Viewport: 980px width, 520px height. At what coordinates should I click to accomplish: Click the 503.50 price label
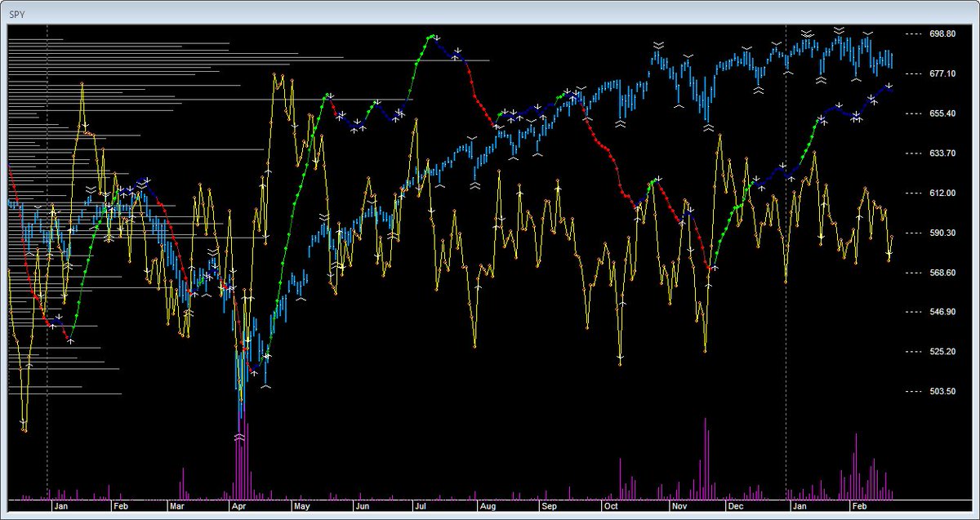[x=942, y=392]
